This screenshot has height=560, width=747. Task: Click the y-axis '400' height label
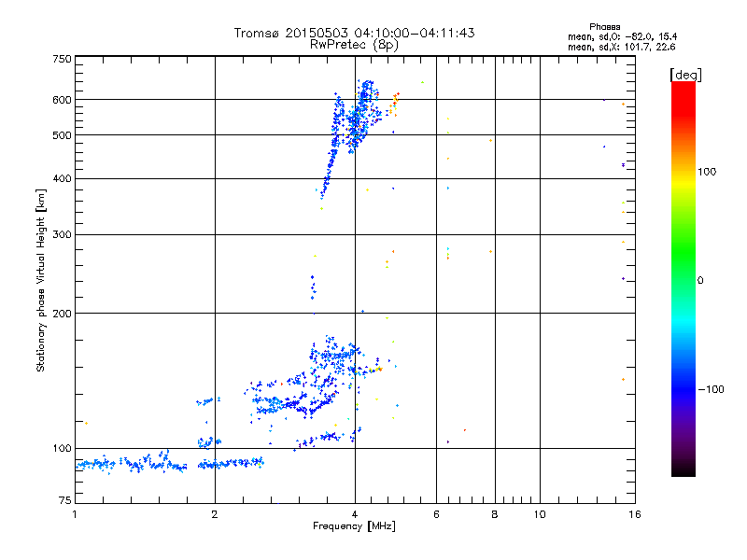(x=62, y=179)
